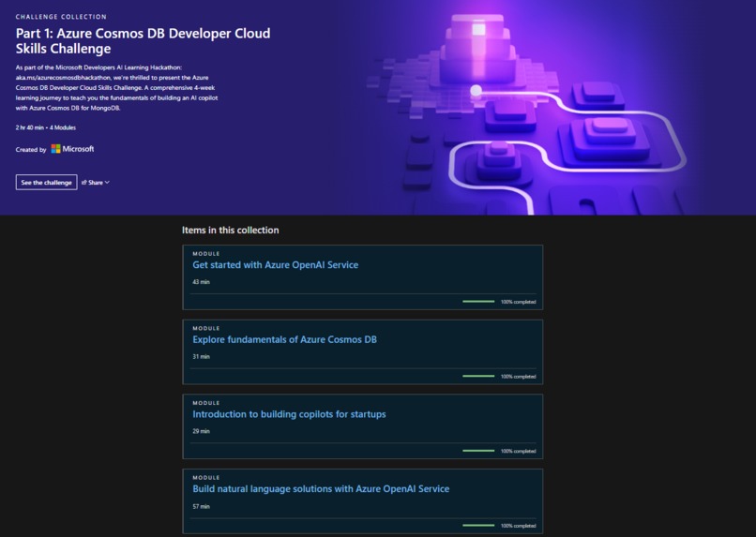Open Get started with Azure OpenAI Service module

[276, 264]
